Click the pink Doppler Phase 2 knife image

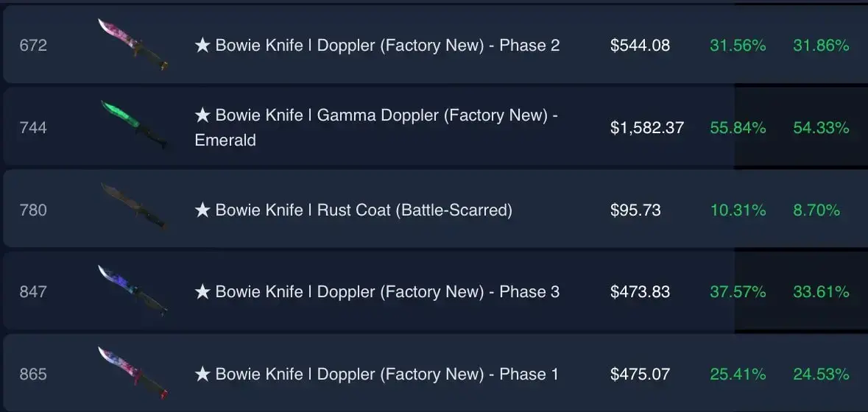click(133, 45)
